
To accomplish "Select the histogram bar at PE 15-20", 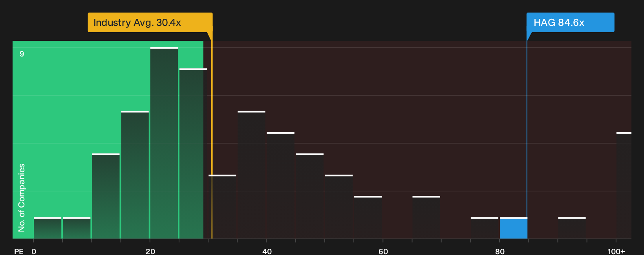I will 135,175.
